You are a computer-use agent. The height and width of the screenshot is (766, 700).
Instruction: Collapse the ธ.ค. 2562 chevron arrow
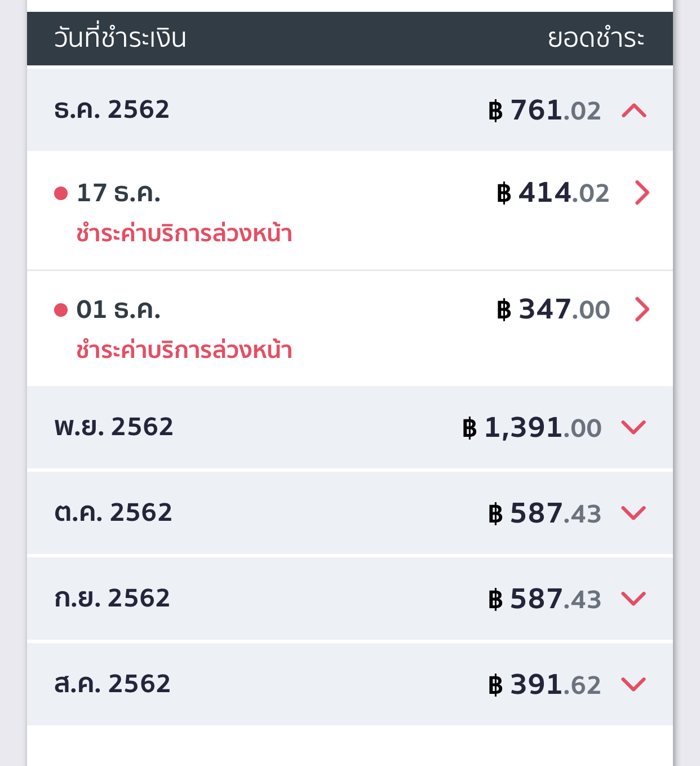[634, 110]
